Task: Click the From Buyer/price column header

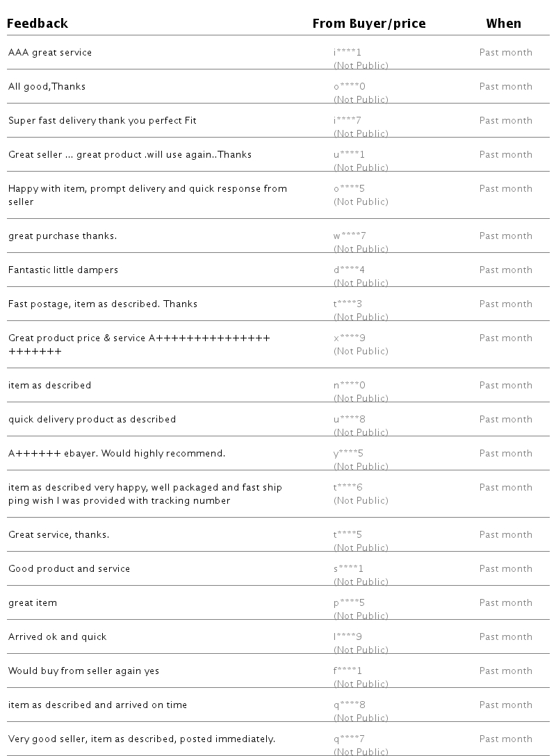Action: 368,24
